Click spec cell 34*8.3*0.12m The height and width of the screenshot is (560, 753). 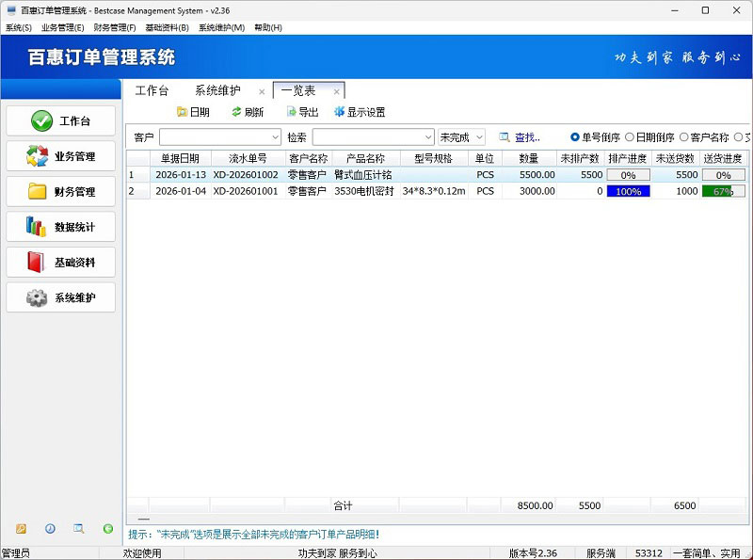tap(434, 191)
